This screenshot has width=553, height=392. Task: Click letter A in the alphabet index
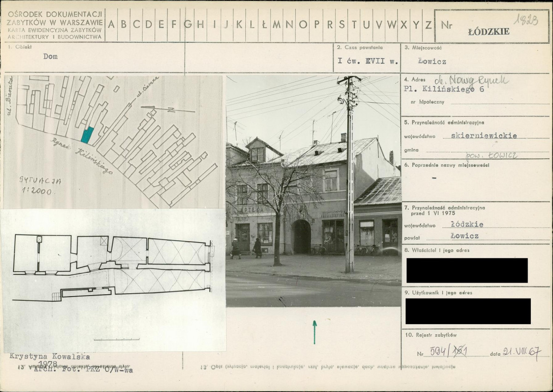[111, 25]
